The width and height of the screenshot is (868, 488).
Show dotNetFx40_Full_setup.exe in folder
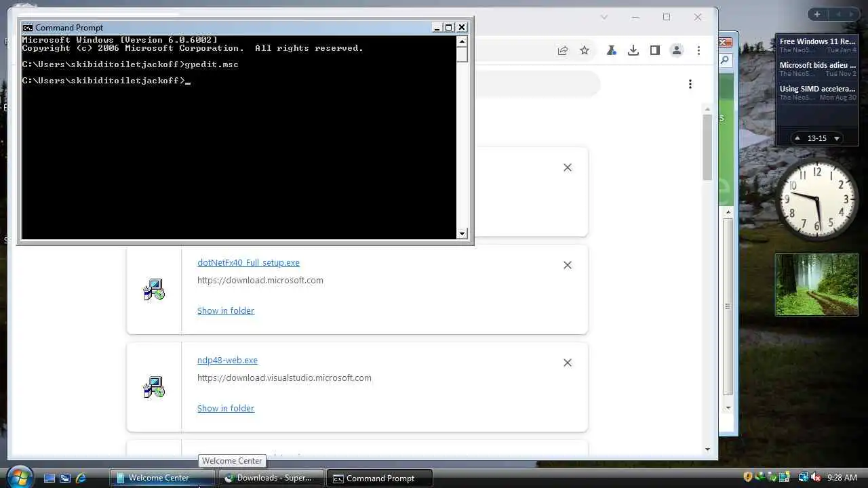[226, 310]
